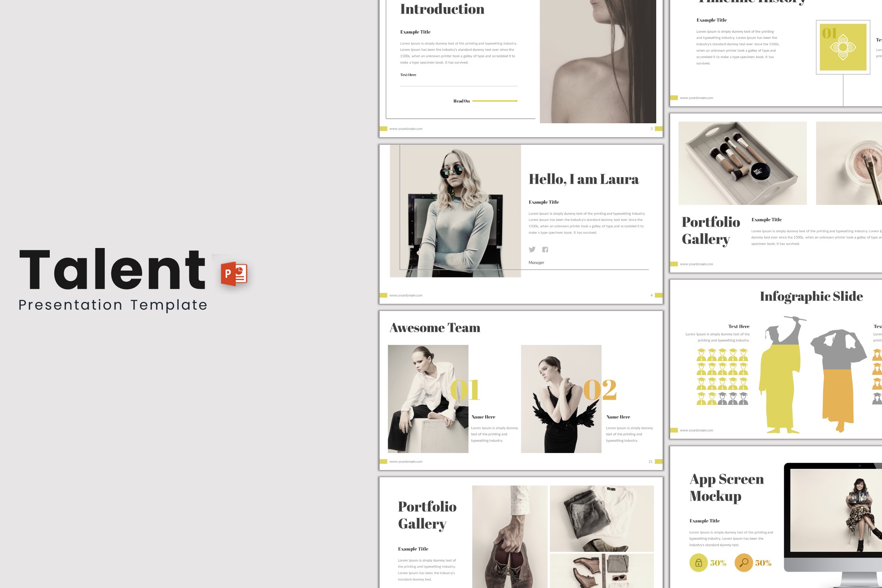Click www.yourdomain.com on Awesome Team slide
This screenshot has width=882, height=588.
(x=406, y=462)
